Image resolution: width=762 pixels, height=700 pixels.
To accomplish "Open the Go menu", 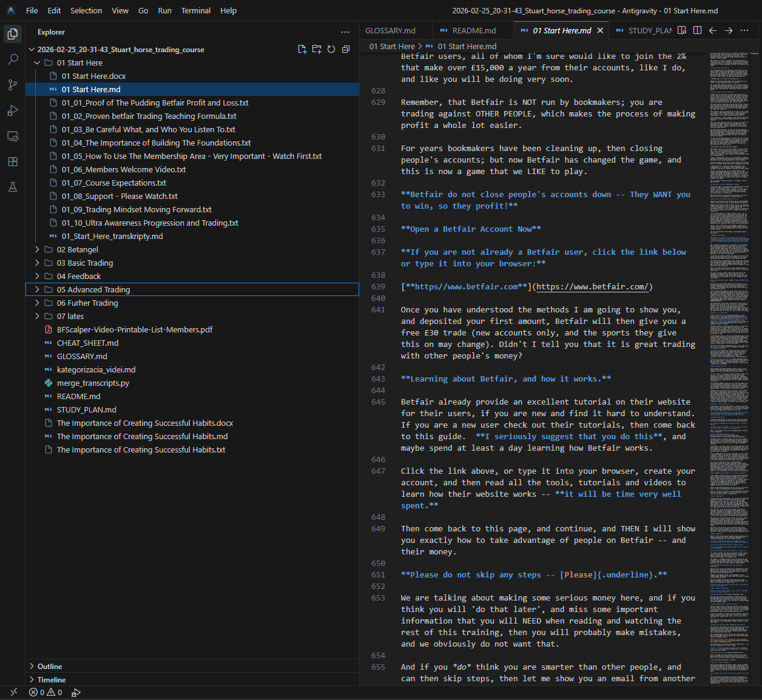I will [143, 10].
